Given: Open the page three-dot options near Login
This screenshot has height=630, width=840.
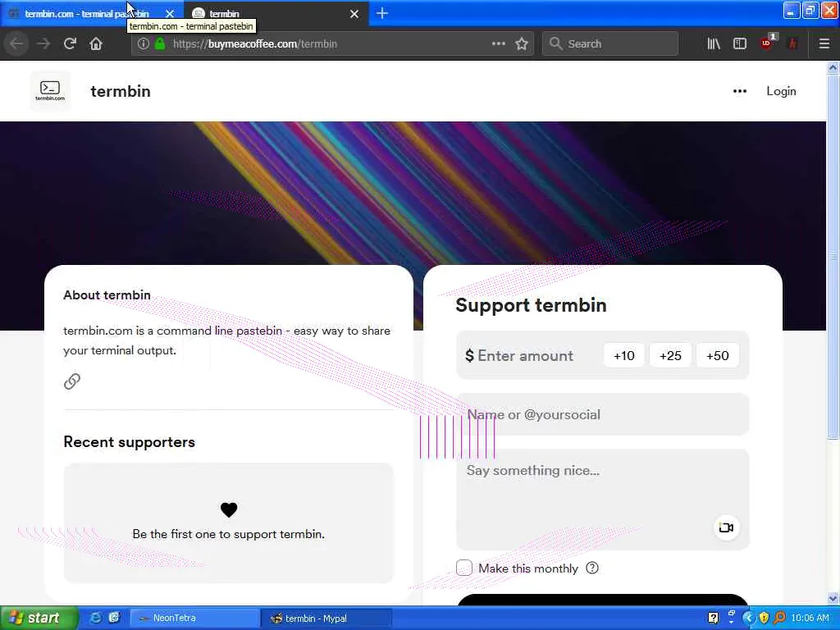Looking at the screenshot, I should (x=740, y=91).
